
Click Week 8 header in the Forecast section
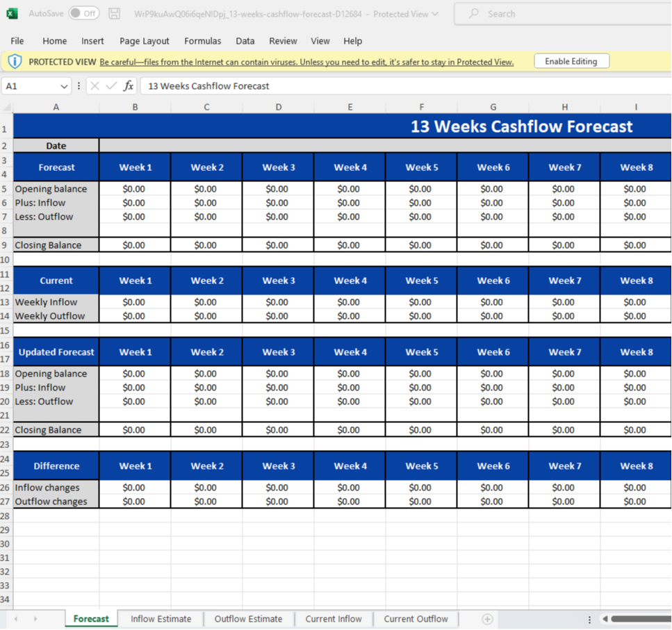coord(637,167)
